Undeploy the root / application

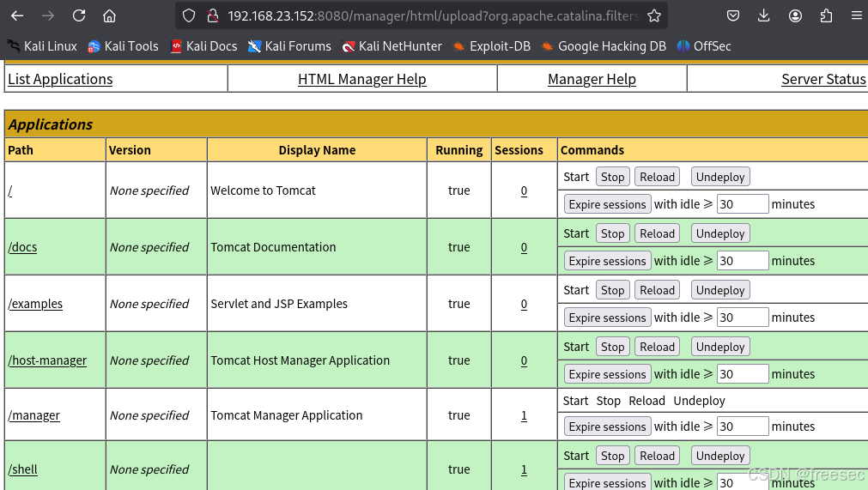click(720, 177)
